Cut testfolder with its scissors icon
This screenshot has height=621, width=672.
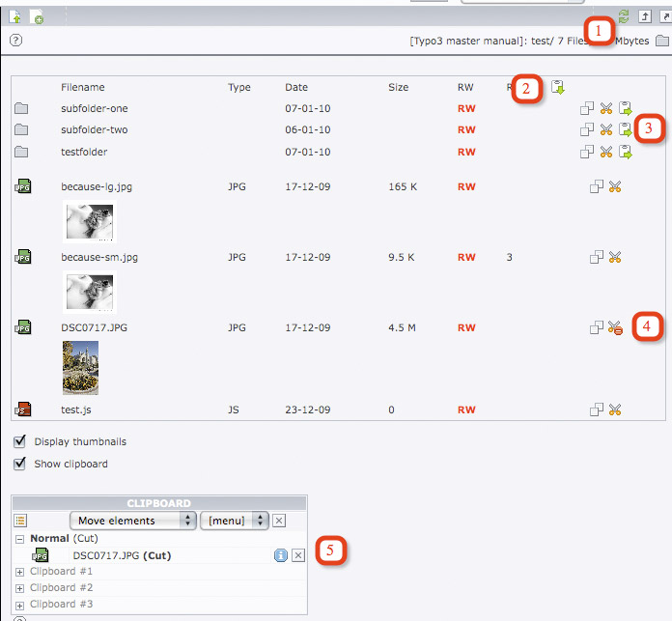[606, 152]
